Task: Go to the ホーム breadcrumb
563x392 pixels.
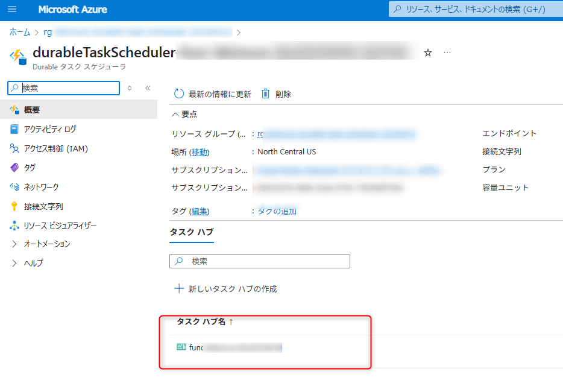Action: coord(20,32)
